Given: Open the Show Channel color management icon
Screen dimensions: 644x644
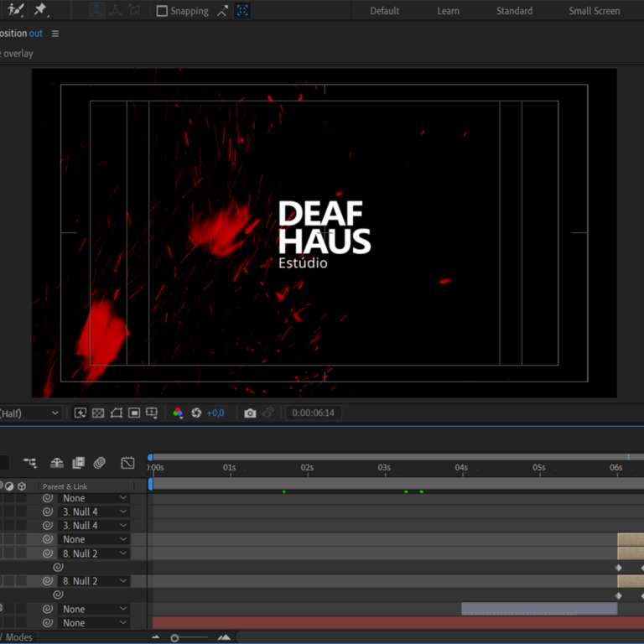Looking at the screenshot, I should point(178,413).
